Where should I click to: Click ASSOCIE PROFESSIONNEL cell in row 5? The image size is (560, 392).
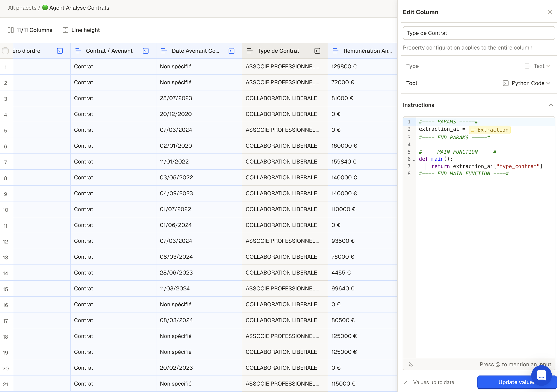pyautogui.click(x=285, y=130)
